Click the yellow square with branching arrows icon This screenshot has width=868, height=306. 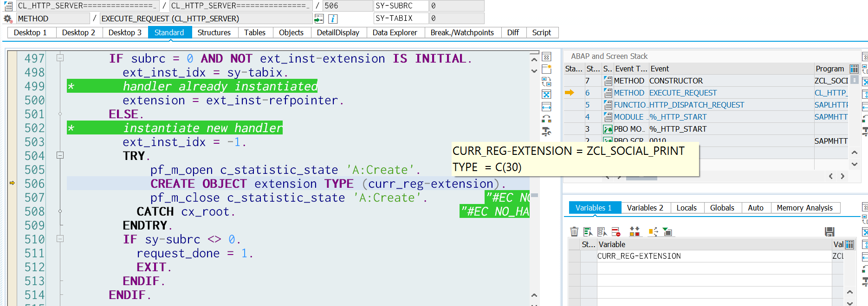point(653,232)
